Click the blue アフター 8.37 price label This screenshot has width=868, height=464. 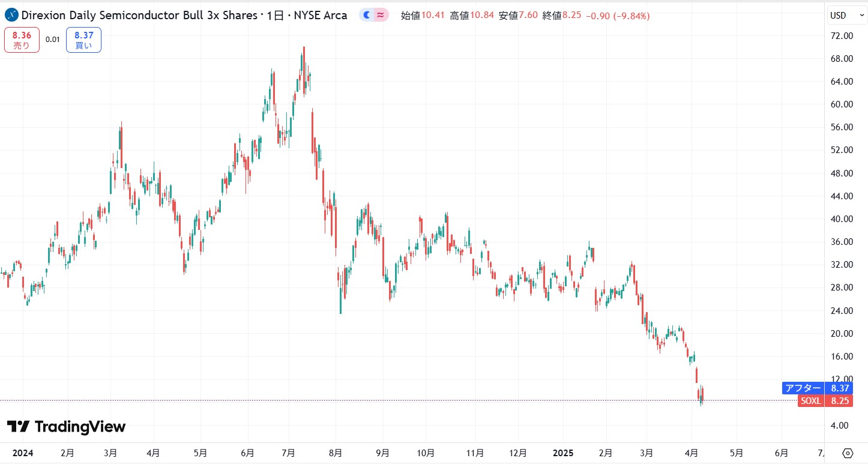[x=818, y=388]
